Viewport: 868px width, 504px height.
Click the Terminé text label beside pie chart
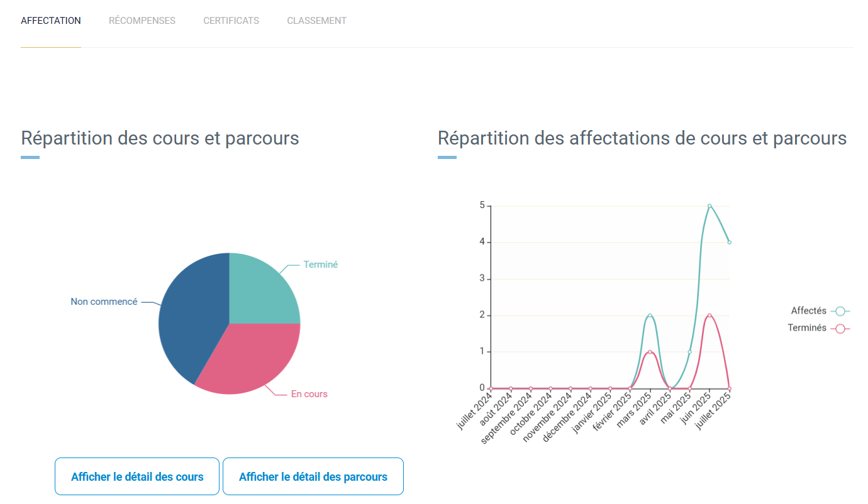[320, 265]
